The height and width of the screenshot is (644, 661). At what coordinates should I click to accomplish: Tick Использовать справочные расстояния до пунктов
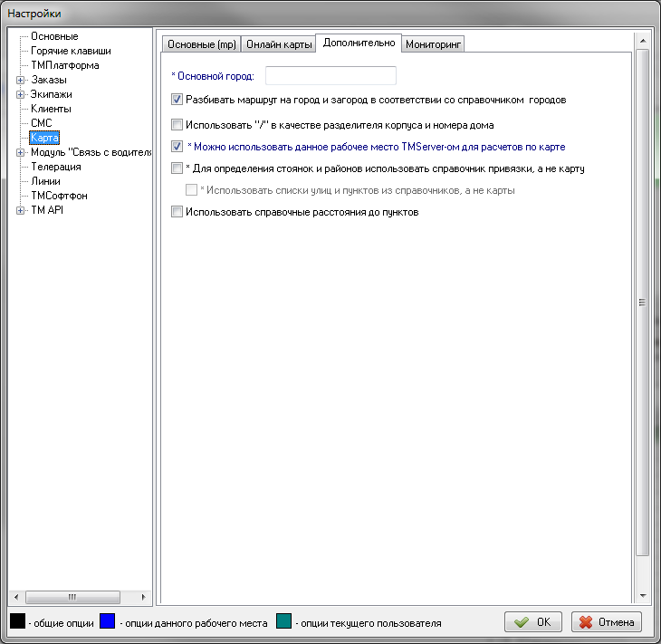click(x=177, y=212)
